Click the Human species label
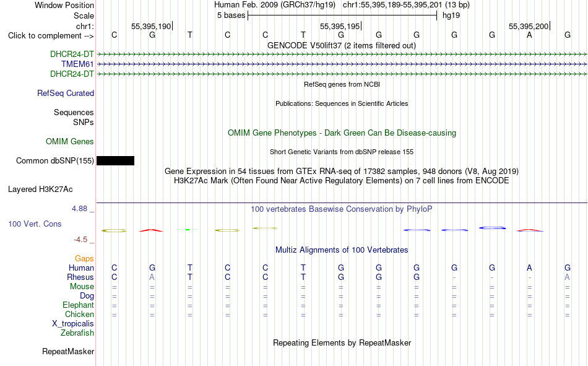Viewport: 588px width, 366px height. tap(81, 268)
